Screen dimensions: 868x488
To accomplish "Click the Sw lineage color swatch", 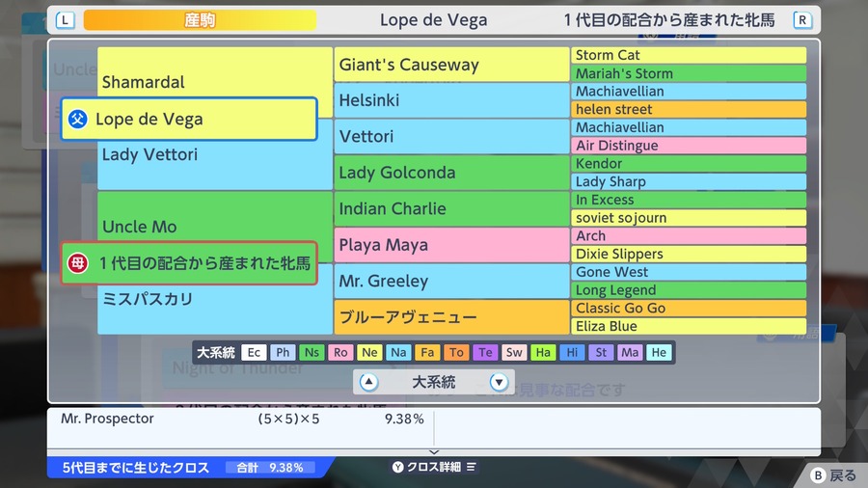I will (514, 352).
